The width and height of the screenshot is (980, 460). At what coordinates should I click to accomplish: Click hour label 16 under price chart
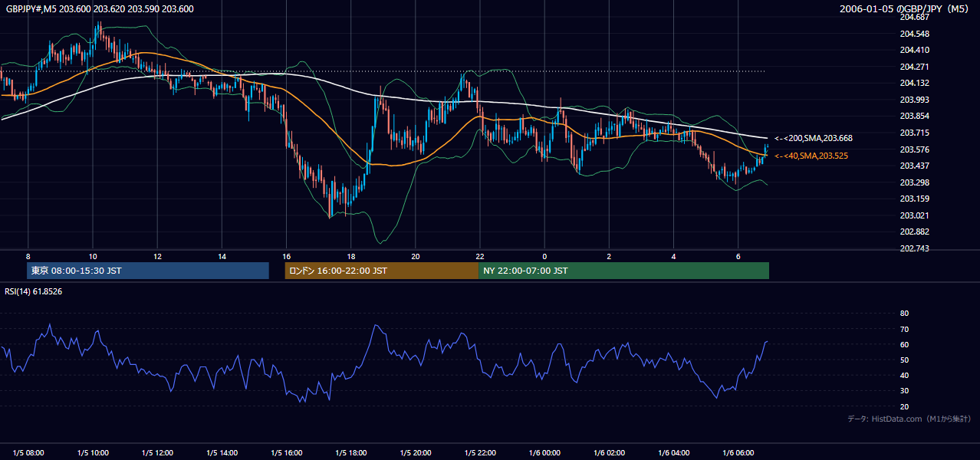(286, 256)
